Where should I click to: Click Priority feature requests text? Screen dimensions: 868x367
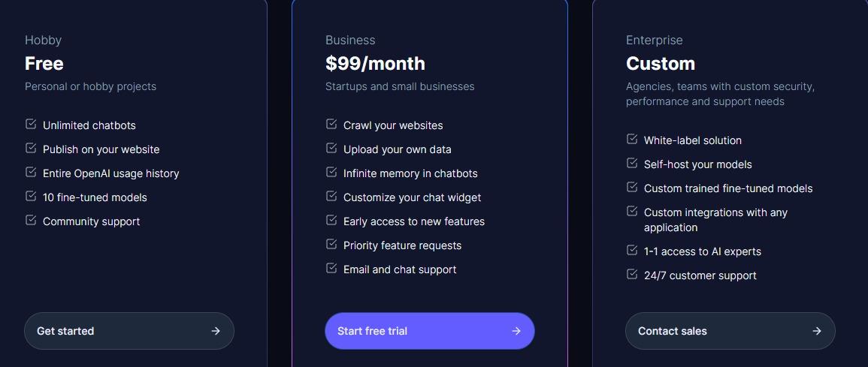pyautogui.click(x=403, y=245)
